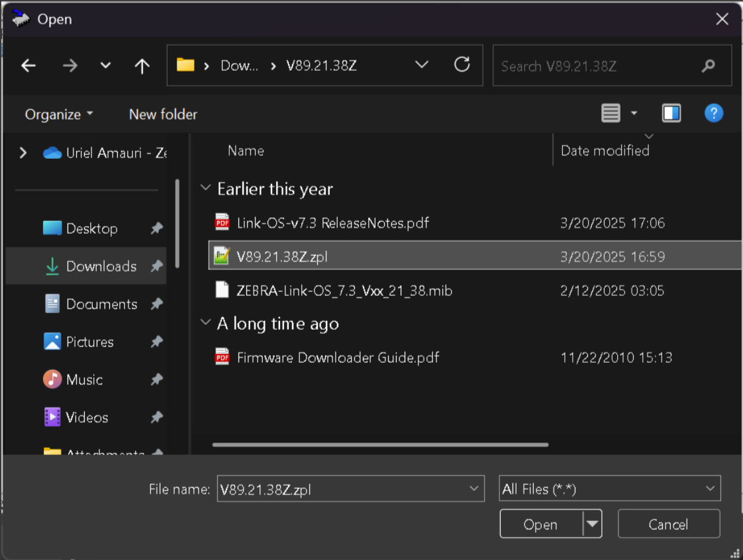This screenshot has height=560, width=743.
Task: Open the address bar history dropdown
Action: [422, 64]
